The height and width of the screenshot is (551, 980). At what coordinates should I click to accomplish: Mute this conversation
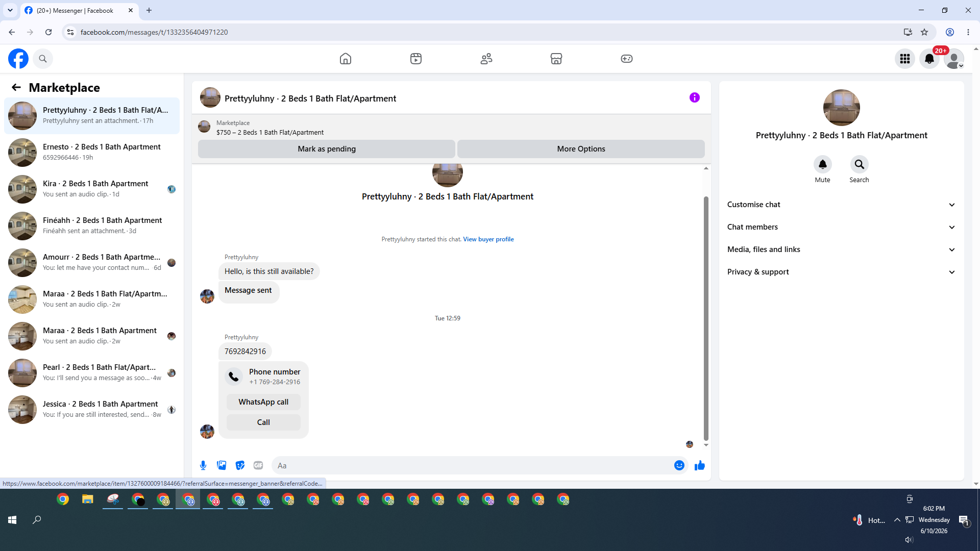click(823, 164)
